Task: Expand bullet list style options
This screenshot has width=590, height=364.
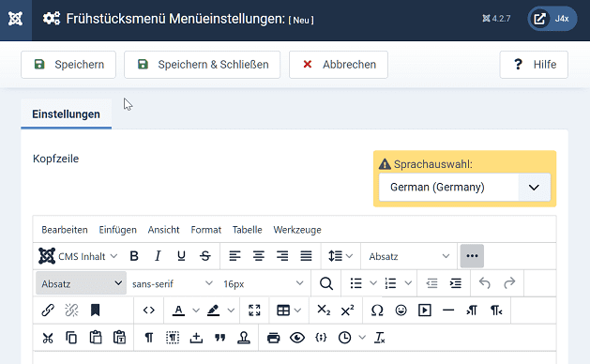Action: click(x=373, y=283)
